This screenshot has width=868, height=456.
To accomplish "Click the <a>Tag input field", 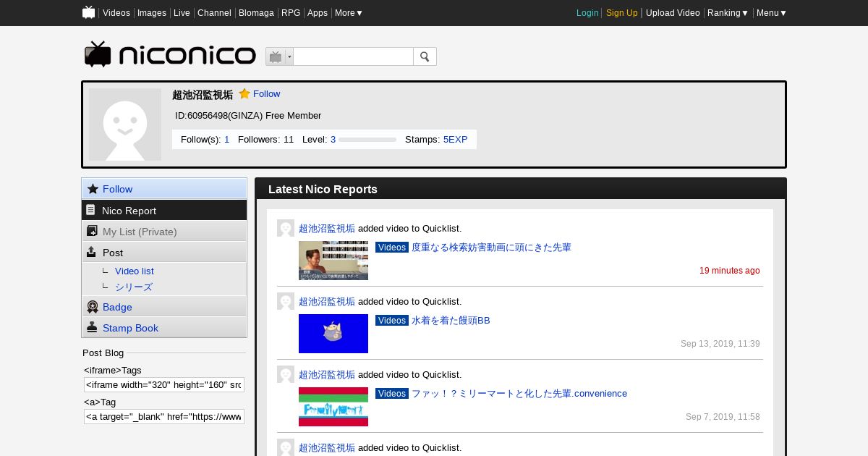I will 164,416.
